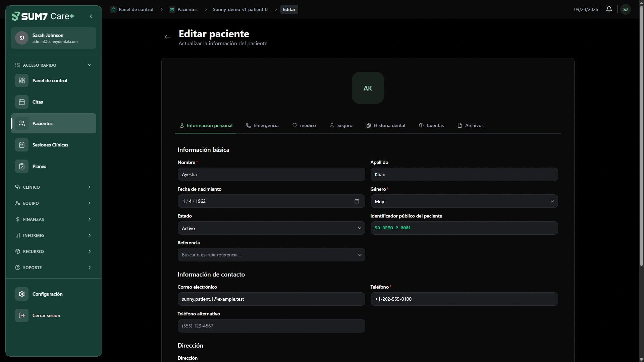The image size is (644, 362).
Task: Collapse sidebar with the chevron icon
Action: pyautogui.click(x=91, y=16)
